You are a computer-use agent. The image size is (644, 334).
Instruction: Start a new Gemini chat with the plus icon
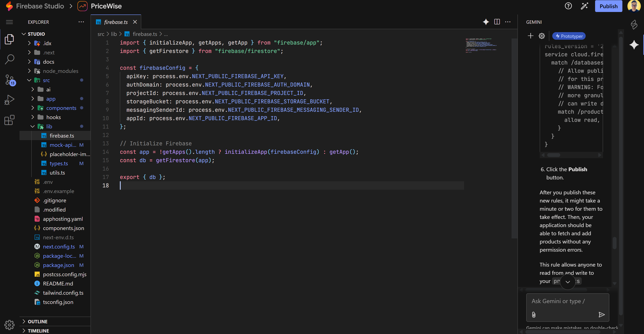[530, 36]
